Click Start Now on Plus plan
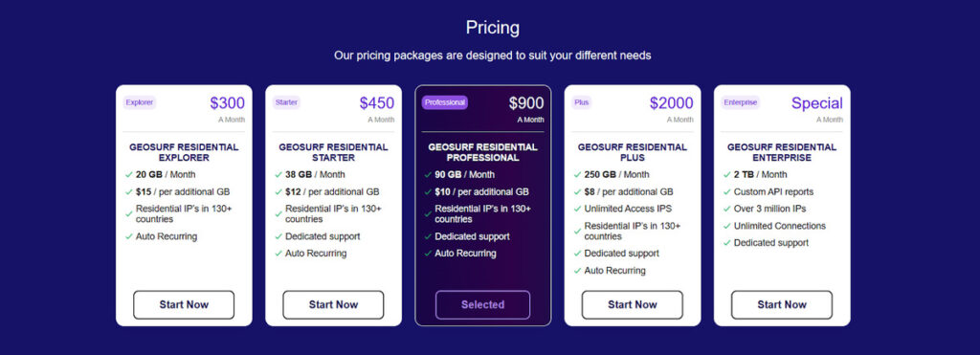980x355 pixels. pos(633,305)
